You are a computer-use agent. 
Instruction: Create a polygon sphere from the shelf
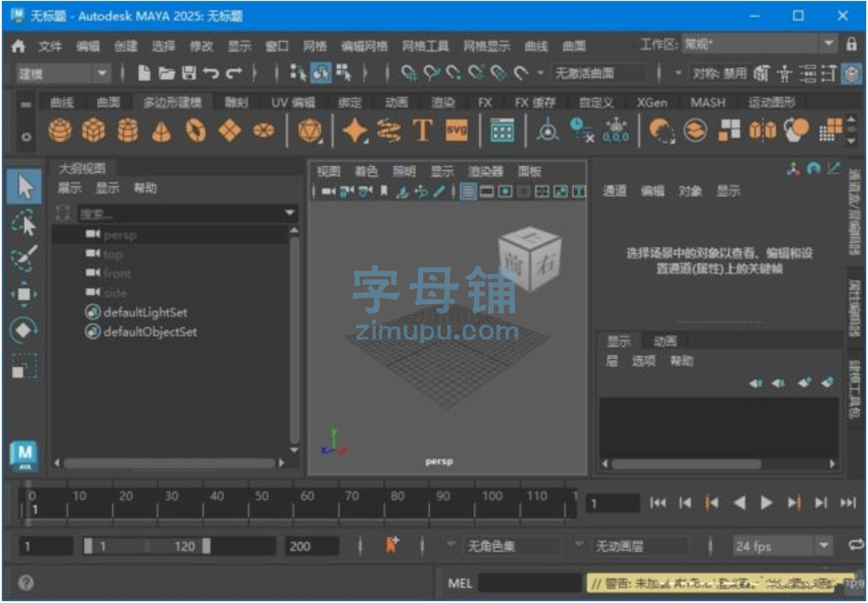pyautogui.click(x=59, y=130)
